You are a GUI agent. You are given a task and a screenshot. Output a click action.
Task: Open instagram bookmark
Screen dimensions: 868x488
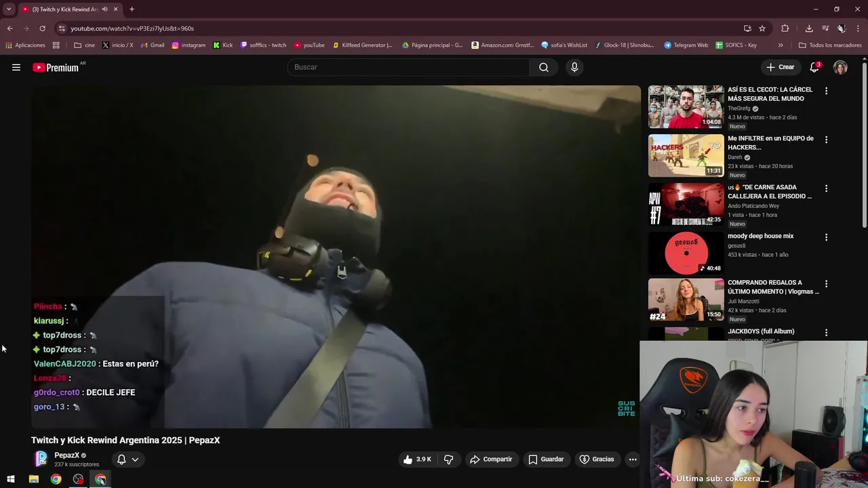[x=189, y=45]
